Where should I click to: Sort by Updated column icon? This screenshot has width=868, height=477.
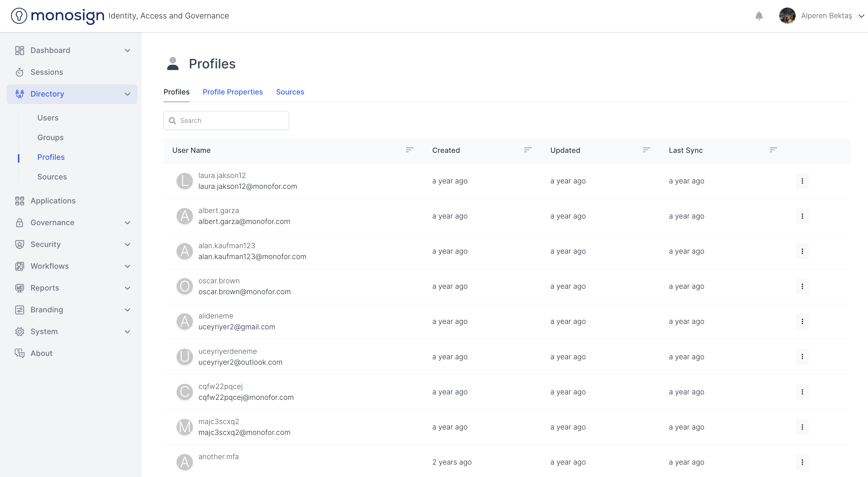(x=646, y=150)
